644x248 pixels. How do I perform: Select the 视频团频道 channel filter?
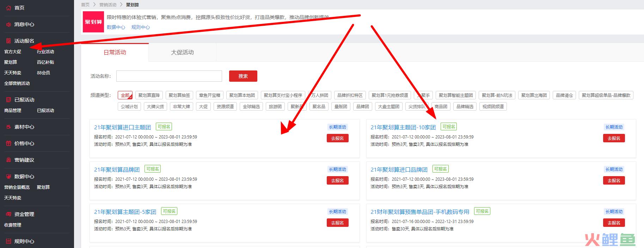pos(493,106)
